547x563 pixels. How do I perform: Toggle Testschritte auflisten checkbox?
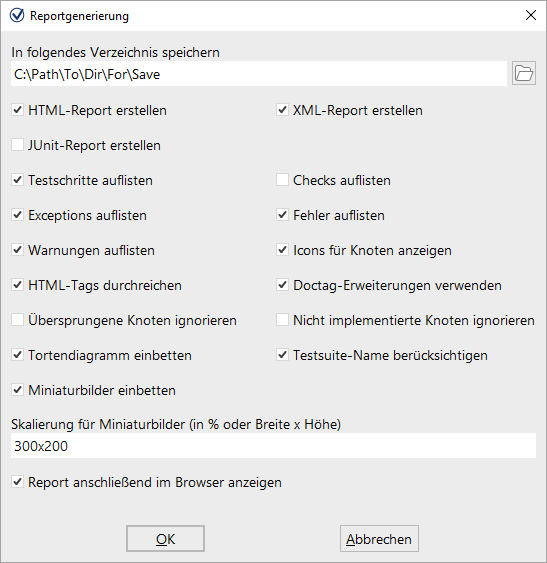18,180
